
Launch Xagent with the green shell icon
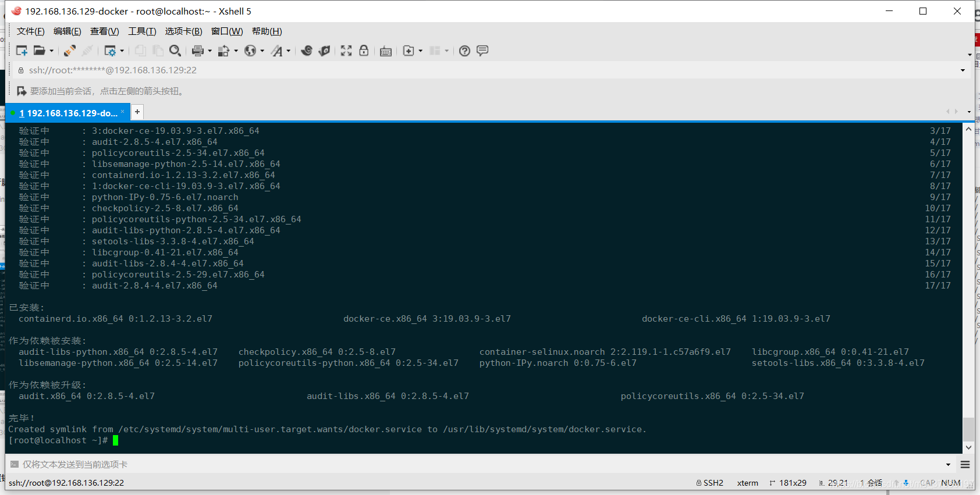tap(325, 51)
